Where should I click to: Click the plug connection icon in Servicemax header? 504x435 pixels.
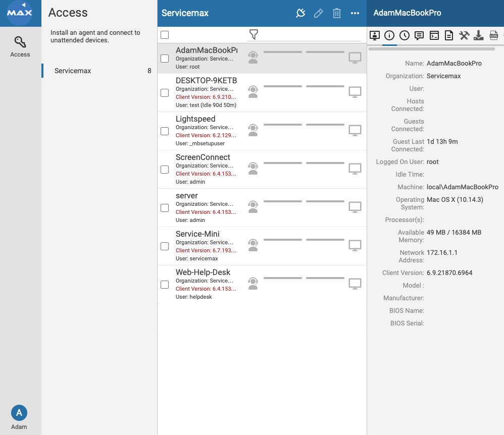point(300,13)
